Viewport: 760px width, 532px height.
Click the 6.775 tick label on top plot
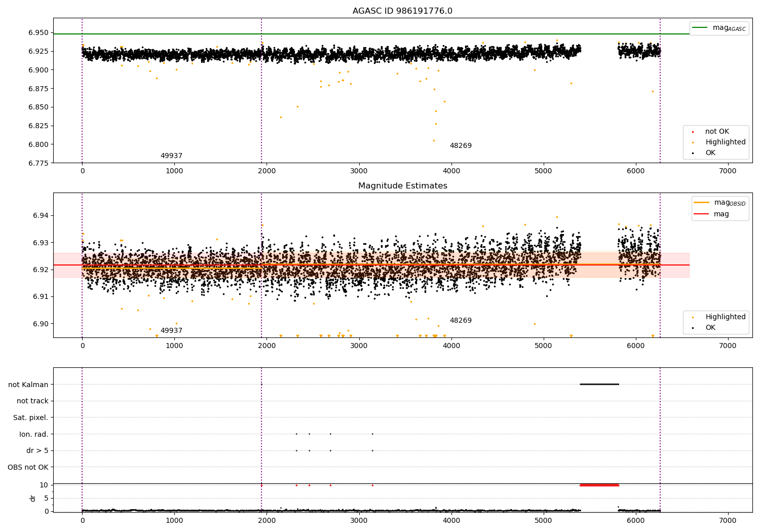click(x=38, y=163)
